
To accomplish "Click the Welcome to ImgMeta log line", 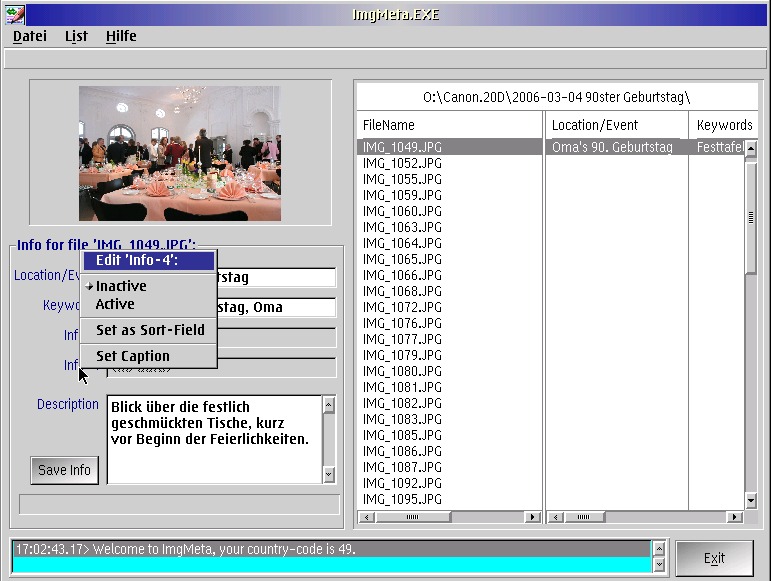I will coord(331,549).
